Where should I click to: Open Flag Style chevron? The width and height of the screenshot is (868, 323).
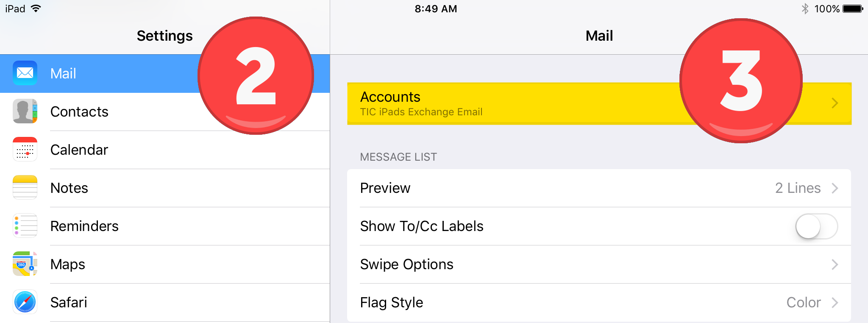click(835, 302)
